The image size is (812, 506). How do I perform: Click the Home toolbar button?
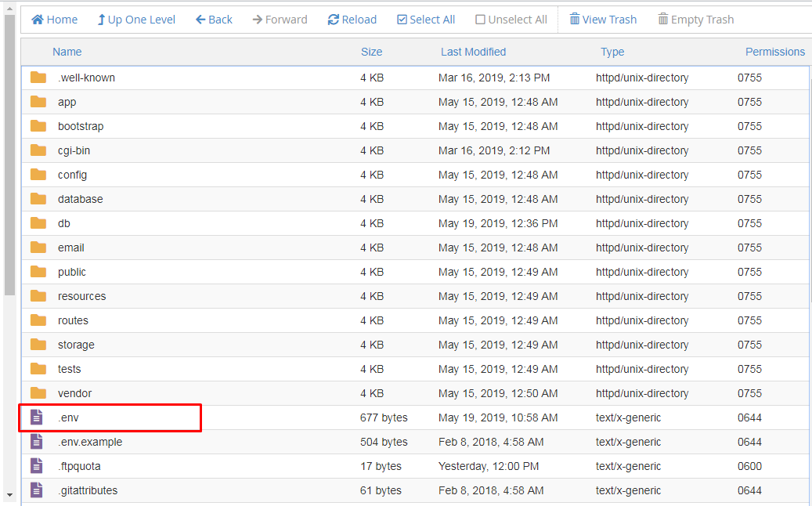pos(54,20)
